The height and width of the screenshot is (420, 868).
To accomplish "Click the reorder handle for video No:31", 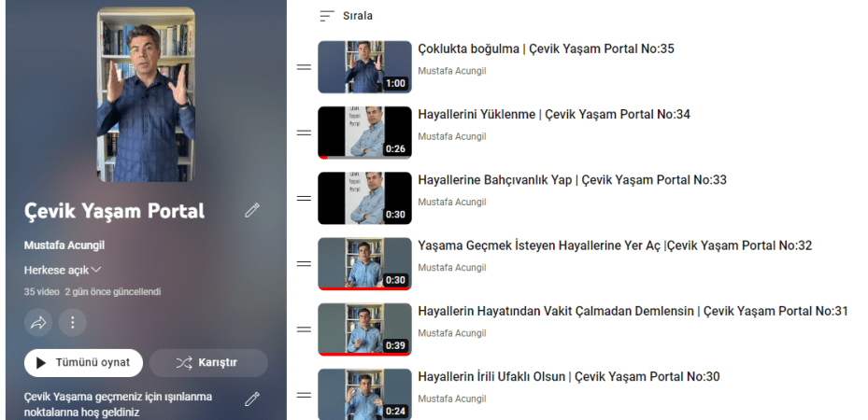I will click(x=303, y=329).
